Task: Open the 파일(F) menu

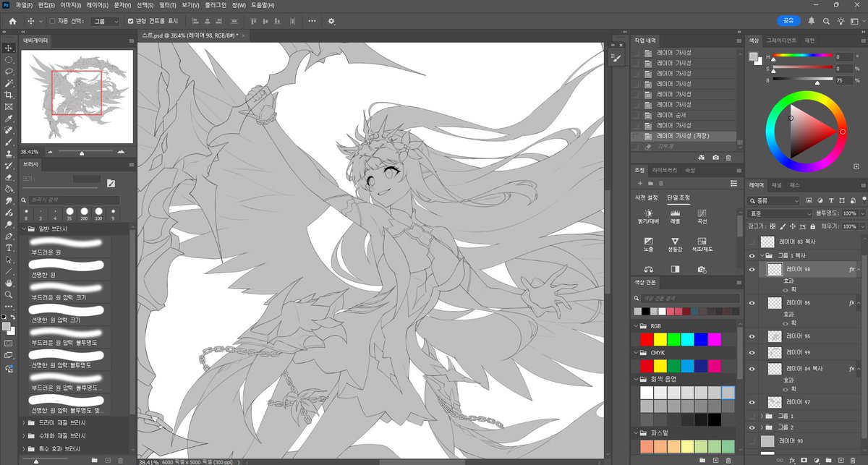Action: pyautogui.click(x=25, y=5)
